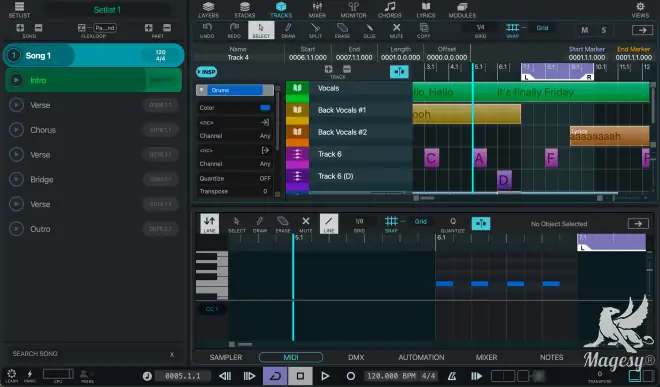Remove part with minus icon
Screen dimensions: 660x387
pos(167,28)
